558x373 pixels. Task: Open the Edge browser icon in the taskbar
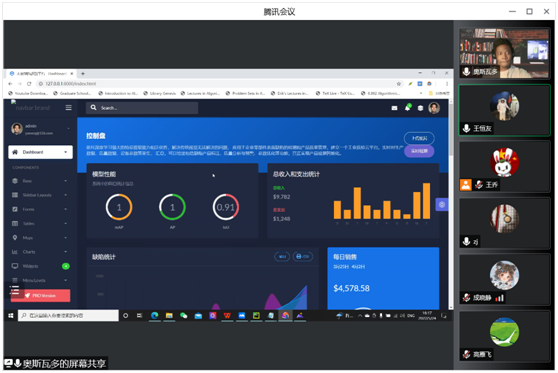(154, 315)
